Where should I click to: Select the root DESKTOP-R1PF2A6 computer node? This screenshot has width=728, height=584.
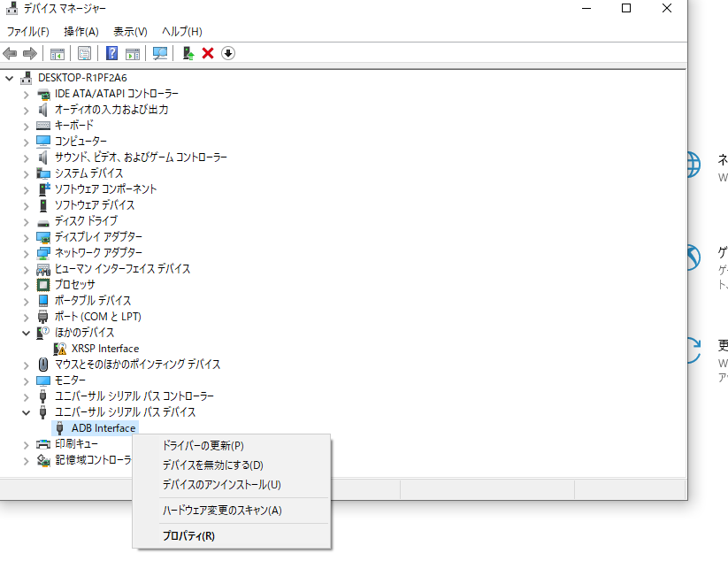(82, 78)
